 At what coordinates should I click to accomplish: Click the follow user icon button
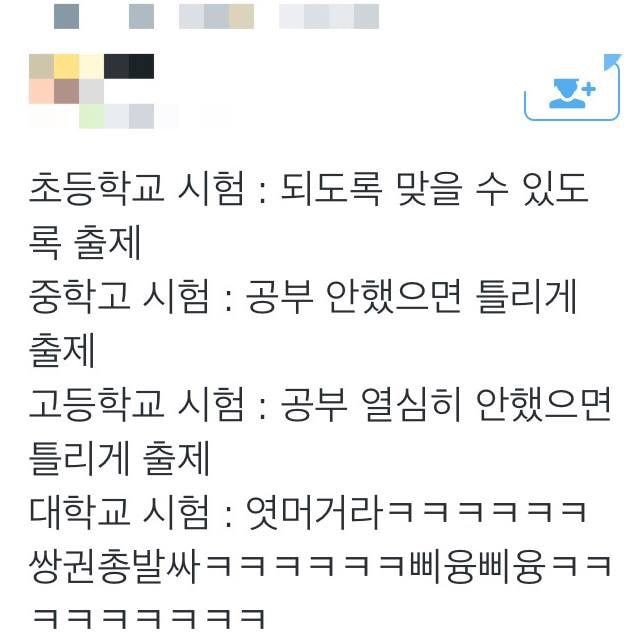pyautogui.click(x=572, y=88)
